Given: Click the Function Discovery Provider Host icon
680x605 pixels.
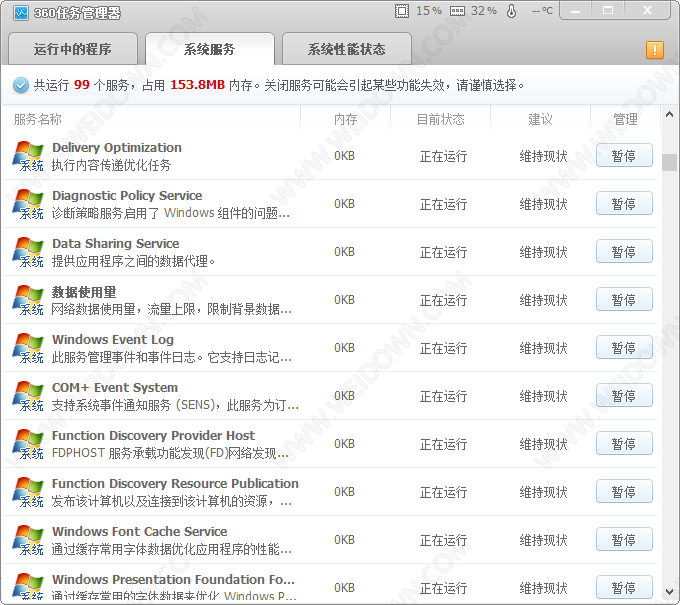Looking at the screenshot, I should tap(28, 445).
